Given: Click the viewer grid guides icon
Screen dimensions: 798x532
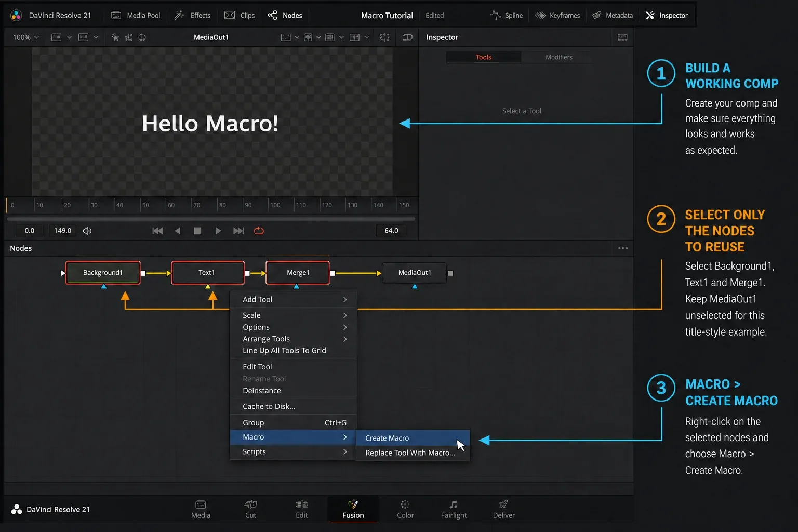Looking at the screenshot, I should coord(330,37).
